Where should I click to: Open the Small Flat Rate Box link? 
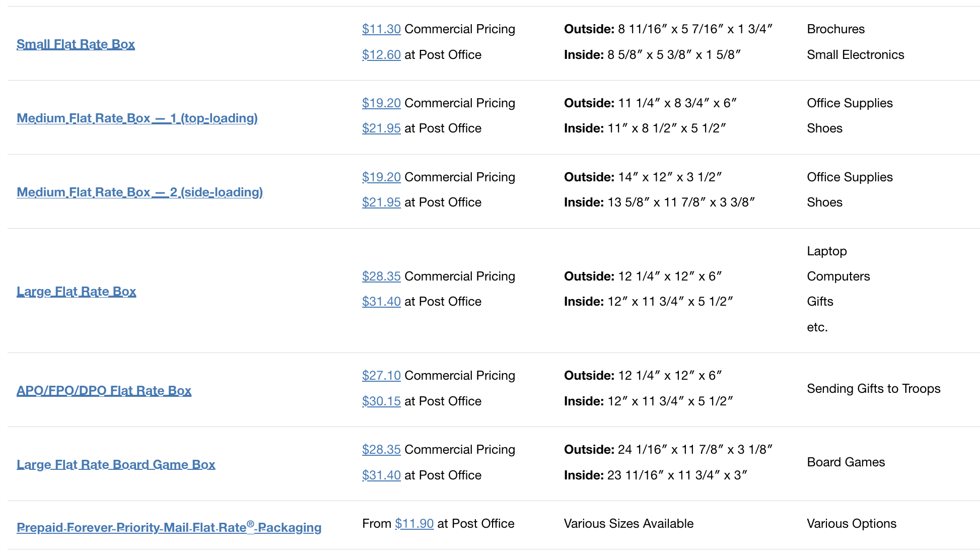click(76, 44)
